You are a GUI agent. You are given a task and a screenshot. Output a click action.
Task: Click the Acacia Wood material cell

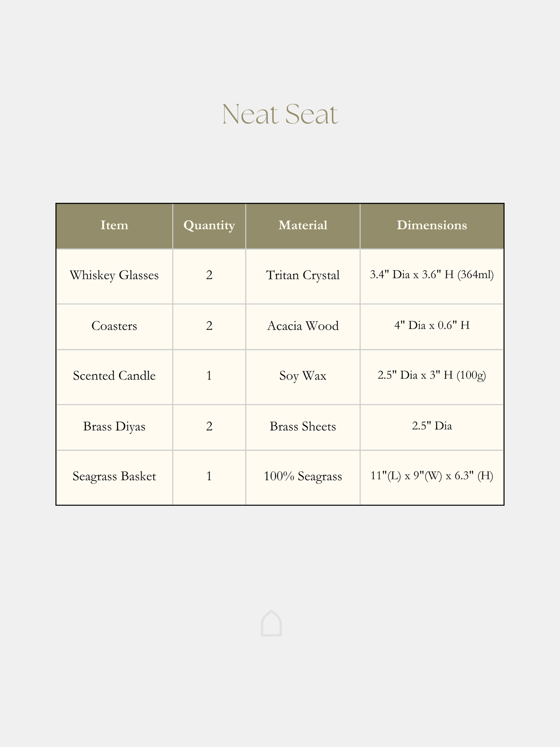click(303, 326)
